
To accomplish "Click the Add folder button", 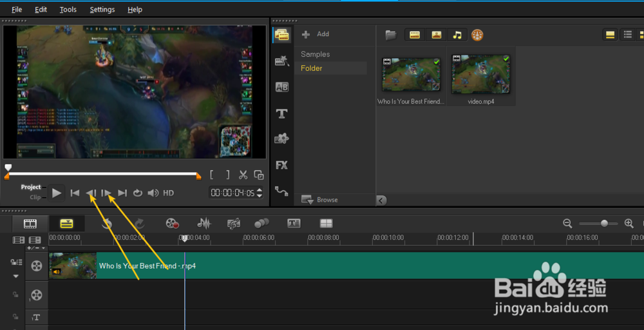I will pos(316,34).
